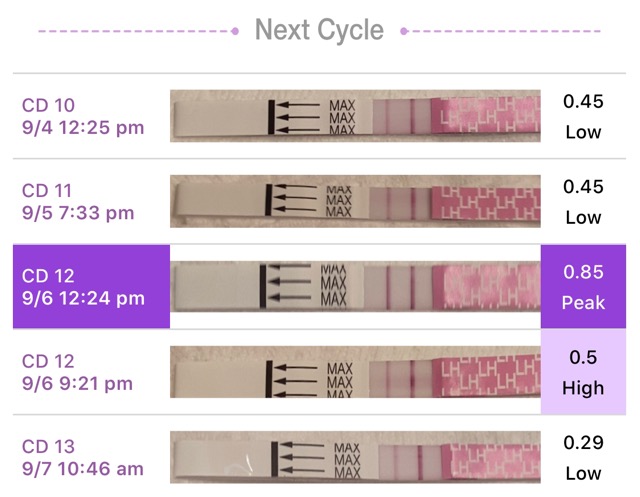Open the CD 10 test strip photo
Viewport: 640px width, 497px height.
point(355,116)
